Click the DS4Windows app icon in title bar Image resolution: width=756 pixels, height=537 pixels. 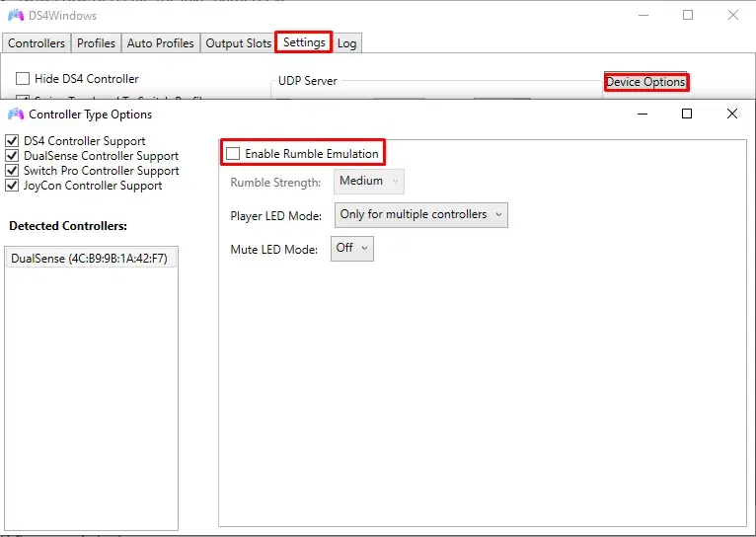(x=16, y=16)
